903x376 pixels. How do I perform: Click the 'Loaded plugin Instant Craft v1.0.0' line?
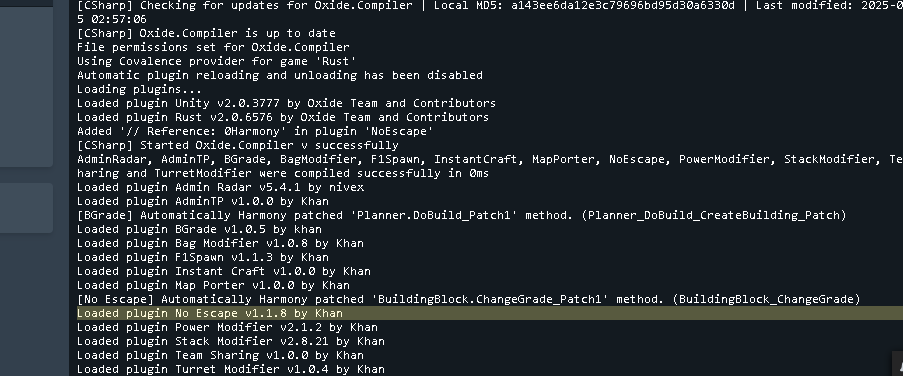224,271
